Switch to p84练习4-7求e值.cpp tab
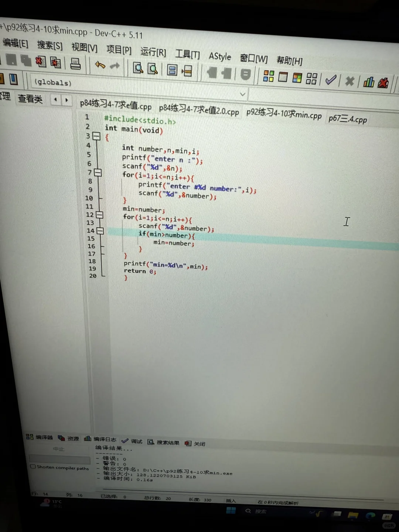This screenshot has height=532, width=399. [x=116, y=105]
